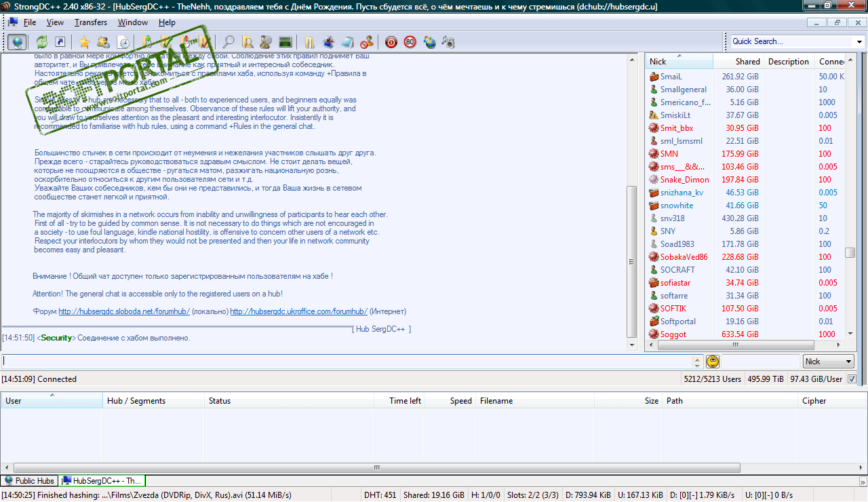Image resolution: width=868 pixels, height=502 pixels.
Task: Expand the Quick Search dropdown
Action: pos(859,41)
